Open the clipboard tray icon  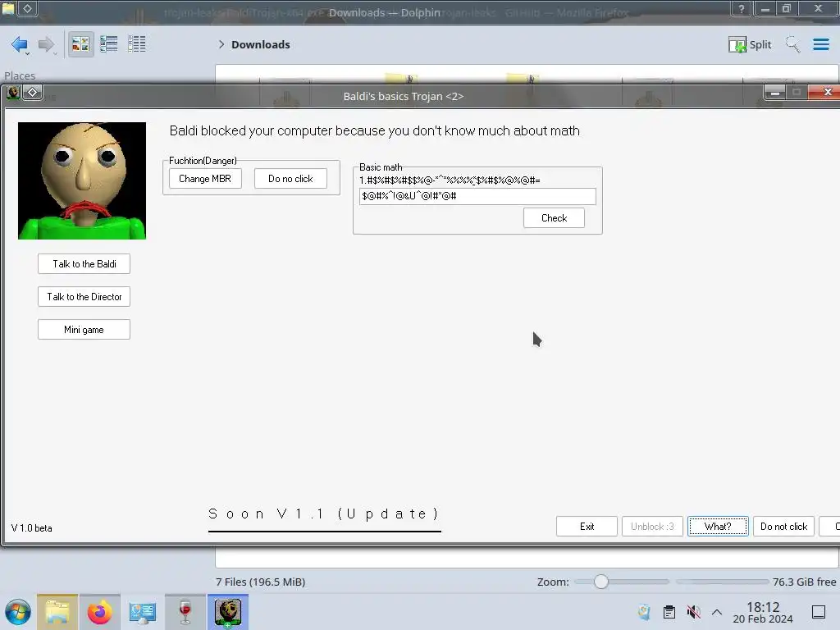point(669,612)
